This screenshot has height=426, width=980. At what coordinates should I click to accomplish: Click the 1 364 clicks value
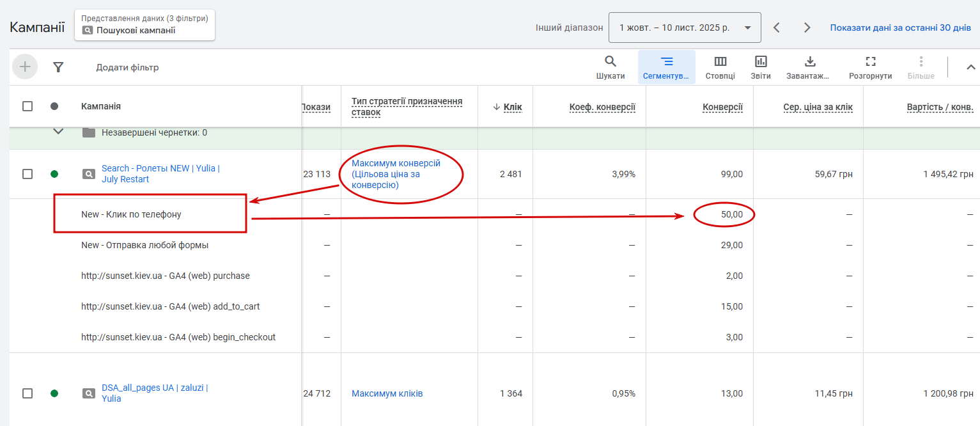point(511,393)
